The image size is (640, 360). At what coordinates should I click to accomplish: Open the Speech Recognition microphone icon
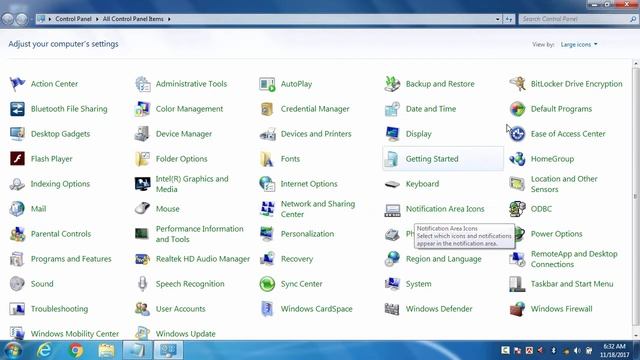(142, 284)
